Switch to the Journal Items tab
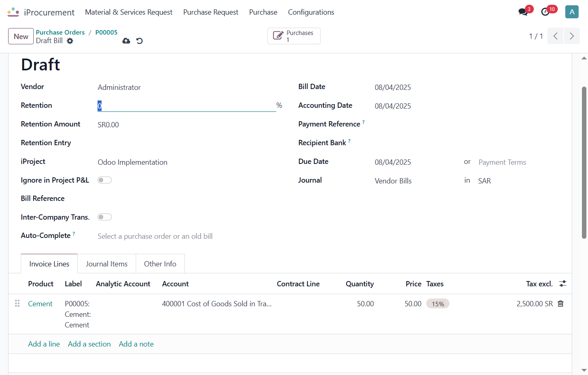 click(x=106, y=264)
